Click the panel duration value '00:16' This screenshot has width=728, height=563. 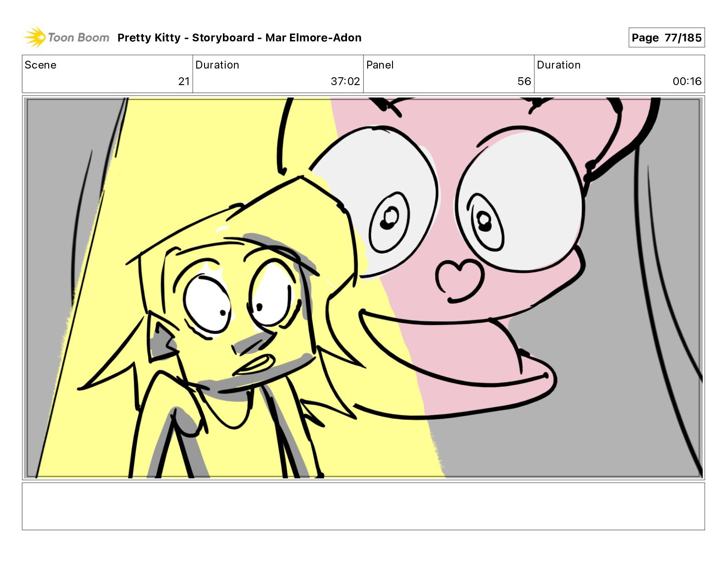[x=687, y=81]
